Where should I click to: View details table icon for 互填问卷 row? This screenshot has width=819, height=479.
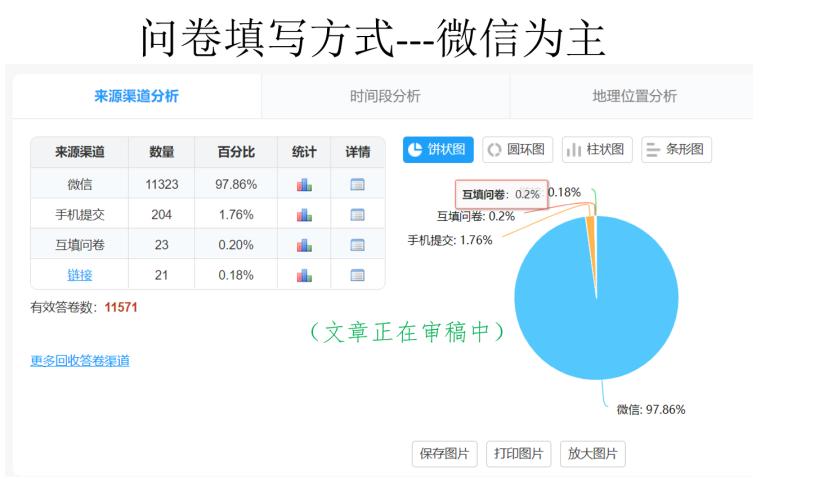357,245
